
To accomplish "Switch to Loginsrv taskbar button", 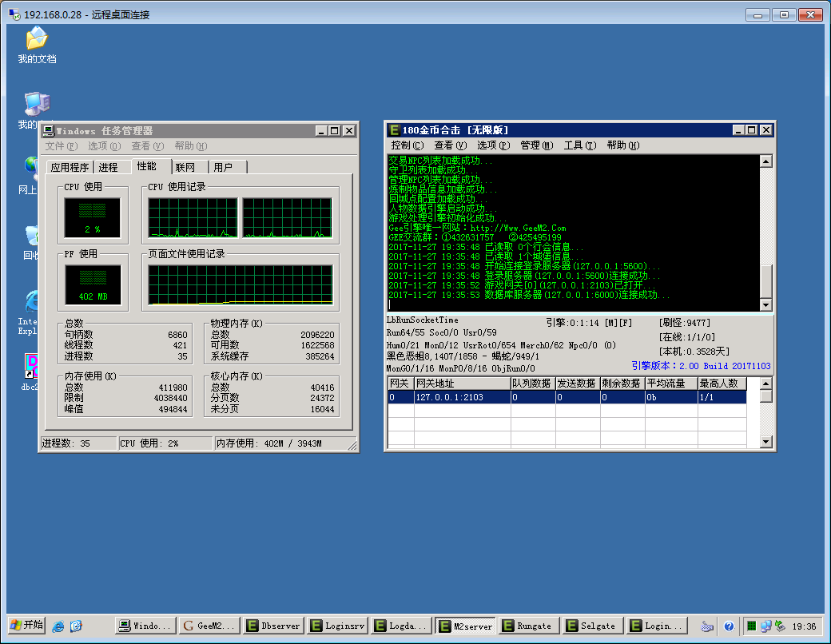I will [x=337, y=626].
